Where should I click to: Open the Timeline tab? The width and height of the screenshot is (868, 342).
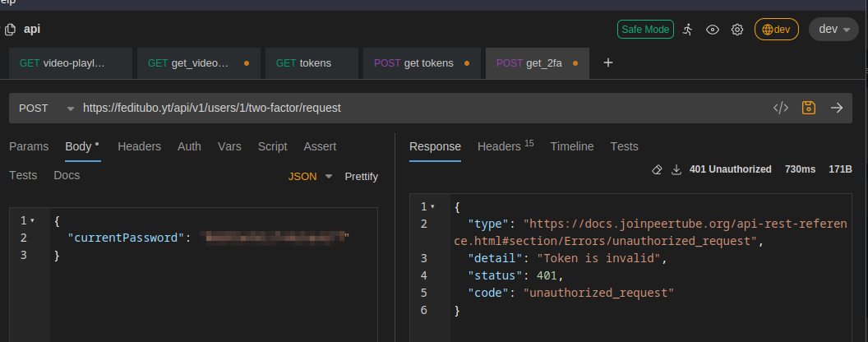[572, 146]
